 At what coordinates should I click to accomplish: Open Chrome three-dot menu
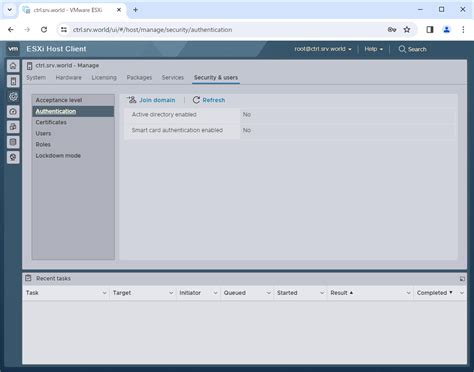pyautogui.click(x=463, y=30)
